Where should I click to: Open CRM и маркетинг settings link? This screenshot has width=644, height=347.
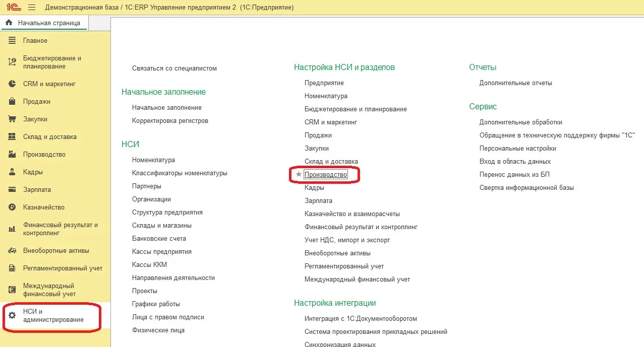[x=331, y=122]
